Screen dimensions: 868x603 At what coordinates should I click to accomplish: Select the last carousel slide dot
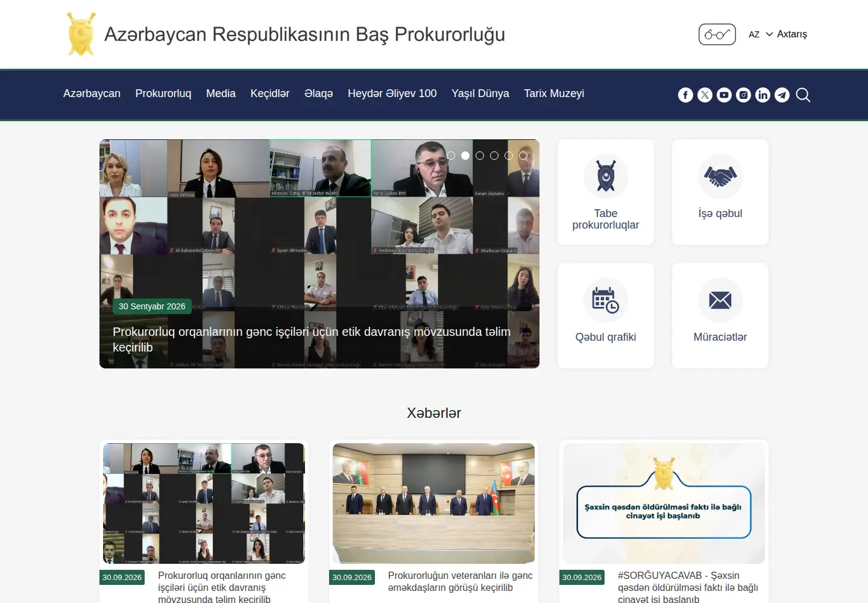[523, 156]
